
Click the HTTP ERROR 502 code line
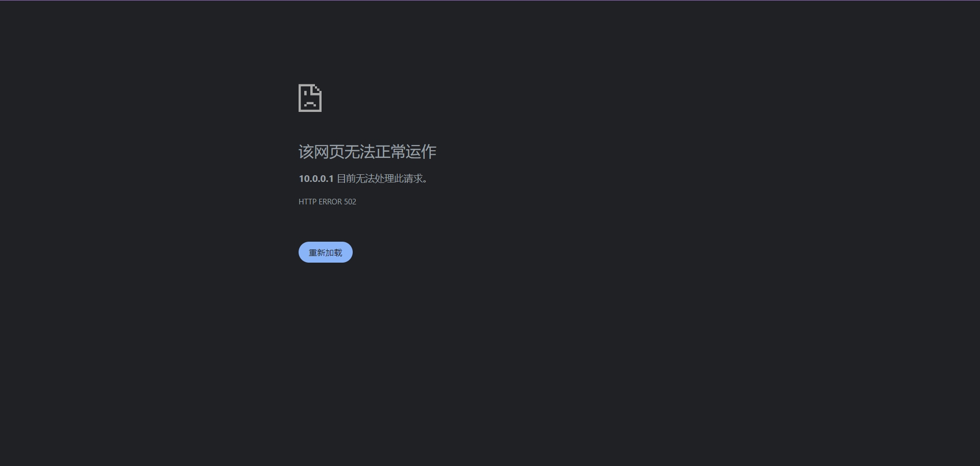(327, 202)
